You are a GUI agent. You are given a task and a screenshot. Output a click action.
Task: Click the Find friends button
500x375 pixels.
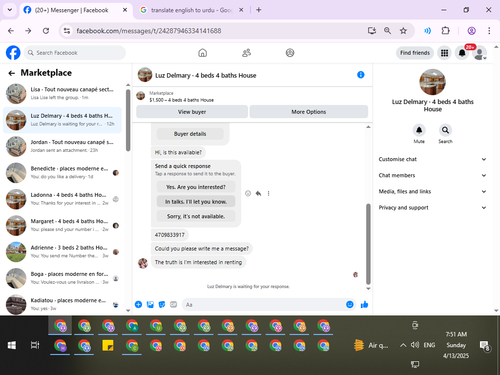pos(415,53)
